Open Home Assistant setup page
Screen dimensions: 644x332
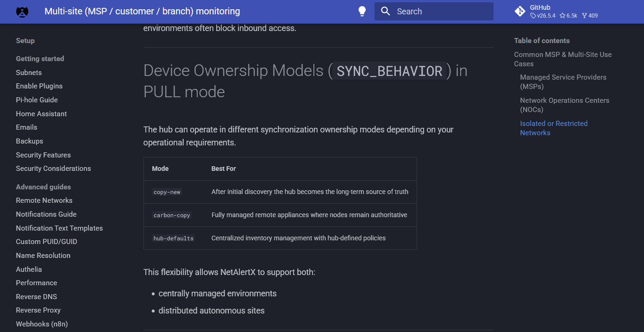click(41, 114)
